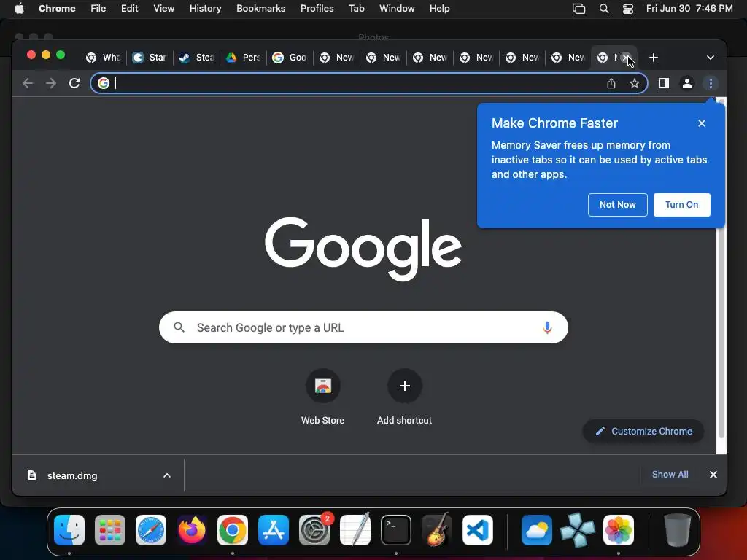Screen dimensions: 747x560
Task: Reload the current page
Action: (x=74, y=83)
